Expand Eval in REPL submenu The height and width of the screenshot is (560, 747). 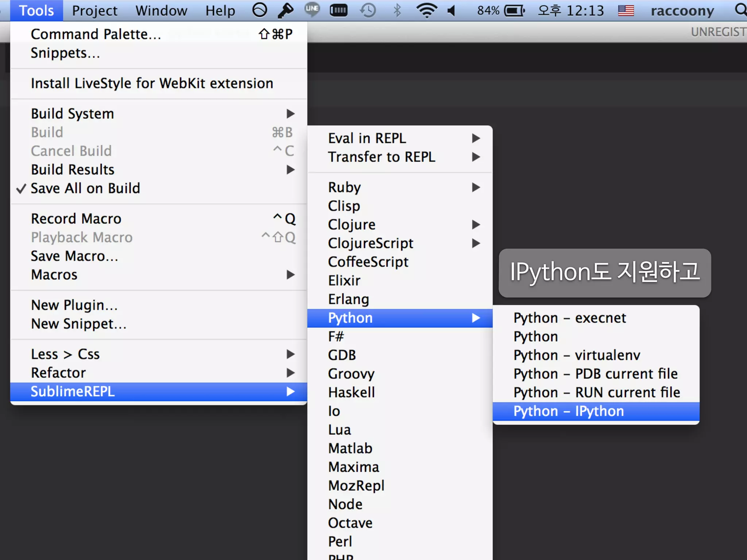400,138
